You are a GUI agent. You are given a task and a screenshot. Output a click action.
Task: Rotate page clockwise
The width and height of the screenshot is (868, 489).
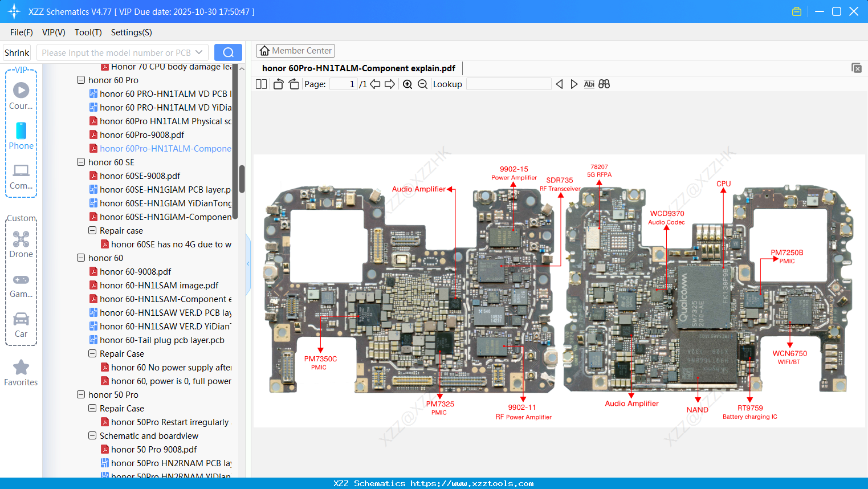coord(294,84)
